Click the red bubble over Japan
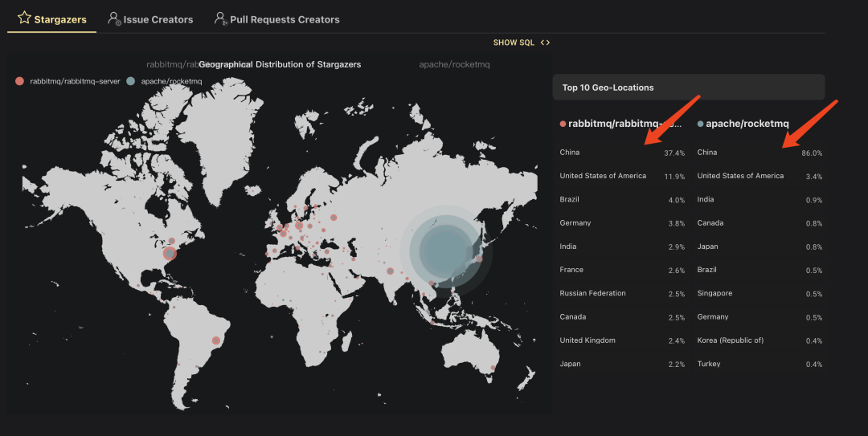This screenshot has width=868, height=436. 479,259
